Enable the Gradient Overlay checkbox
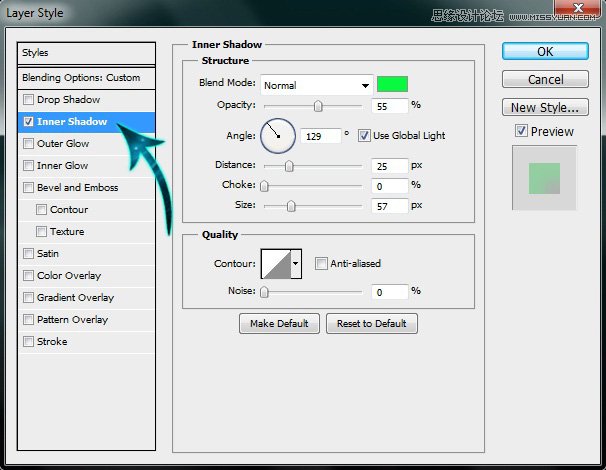 tap(28, 298)
